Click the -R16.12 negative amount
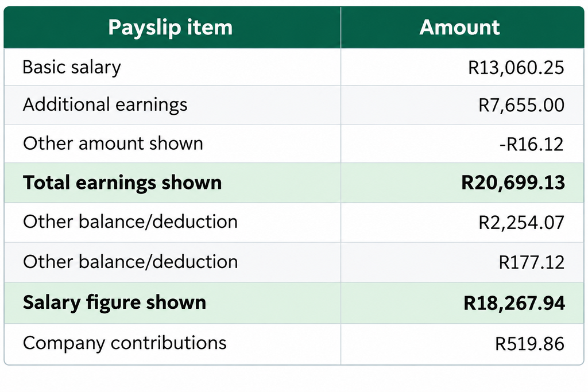 pyautogui.click(x=531, y=144)
